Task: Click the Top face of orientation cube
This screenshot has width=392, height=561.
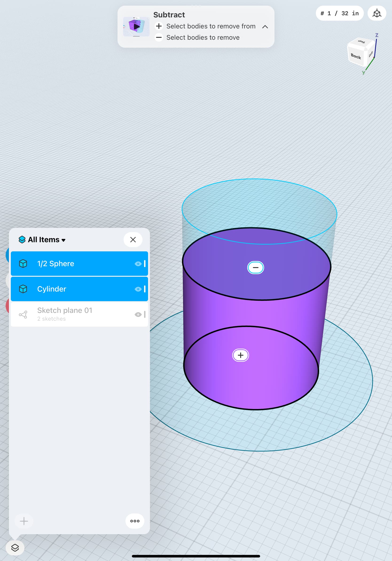Action: [361, 42]
